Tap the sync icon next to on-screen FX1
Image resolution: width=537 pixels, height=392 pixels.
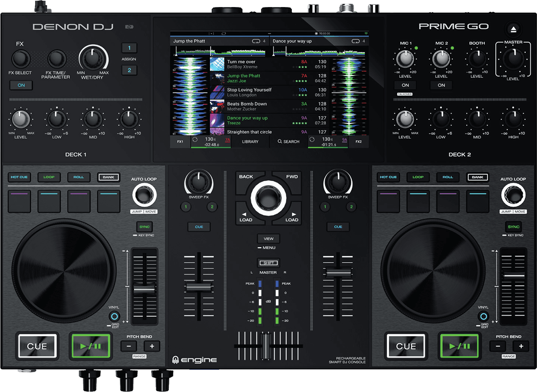coord(195,139)
